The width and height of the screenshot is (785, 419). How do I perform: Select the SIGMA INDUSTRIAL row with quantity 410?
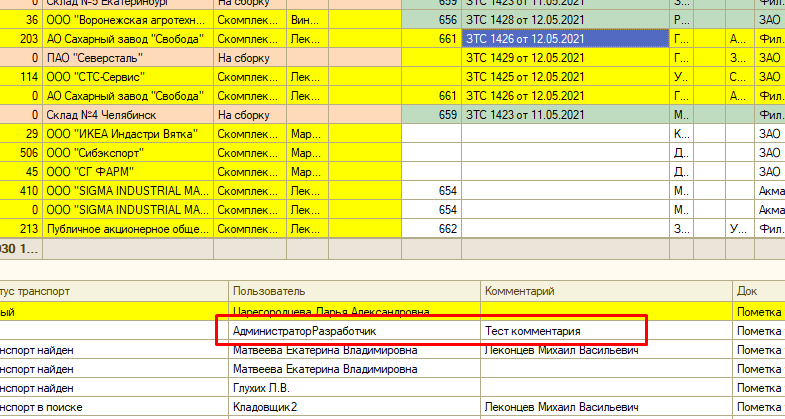tap(128, 191)
